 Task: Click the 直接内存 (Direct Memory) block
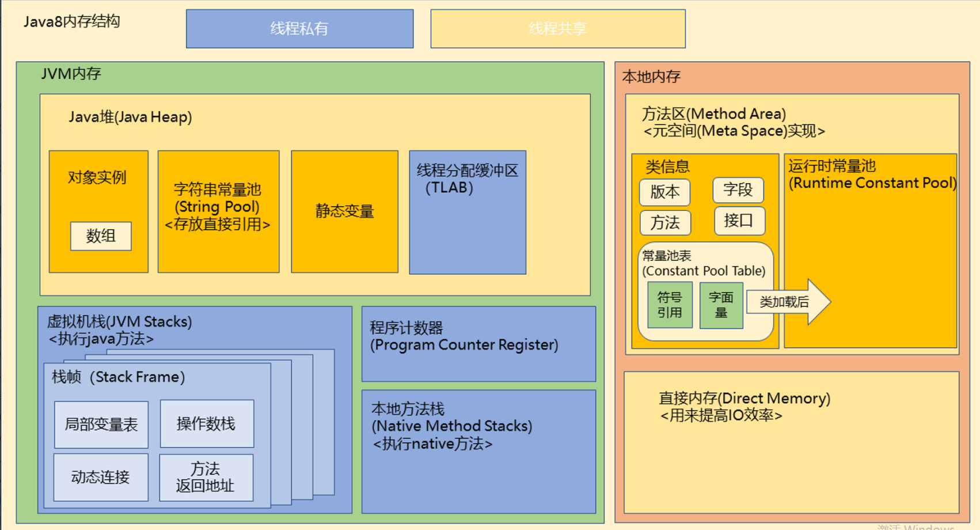791,442
